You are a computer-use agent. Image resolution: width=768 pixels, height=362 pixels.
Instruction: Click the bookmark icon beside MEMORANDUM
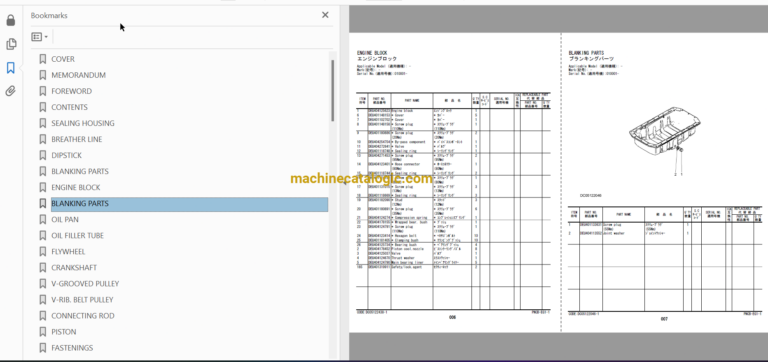[x=43, y=75]
